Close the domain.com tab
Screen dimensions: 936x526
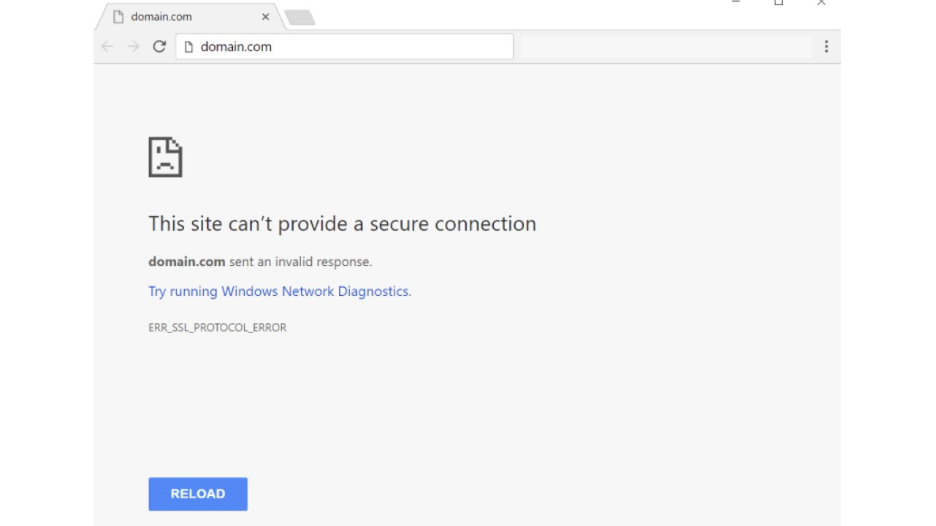tap(265, 17)
